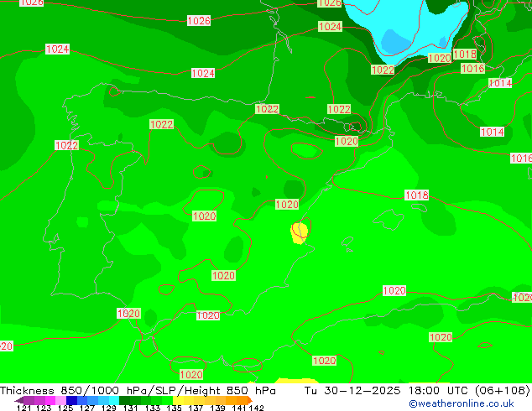
Task: Click legend value 135
Action: tap(174, 408)
